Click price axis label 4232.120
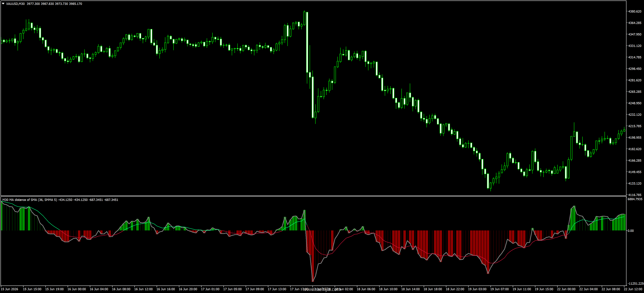This screenshot has width=644, height=293. [x=635, y=115]
